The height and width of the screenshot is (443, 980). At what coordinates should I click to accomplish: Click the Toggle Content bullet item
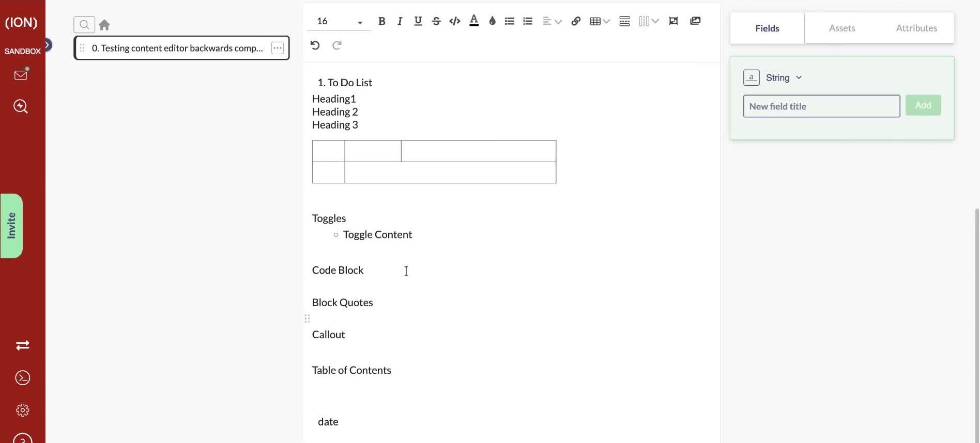click(x=377, y=234)
